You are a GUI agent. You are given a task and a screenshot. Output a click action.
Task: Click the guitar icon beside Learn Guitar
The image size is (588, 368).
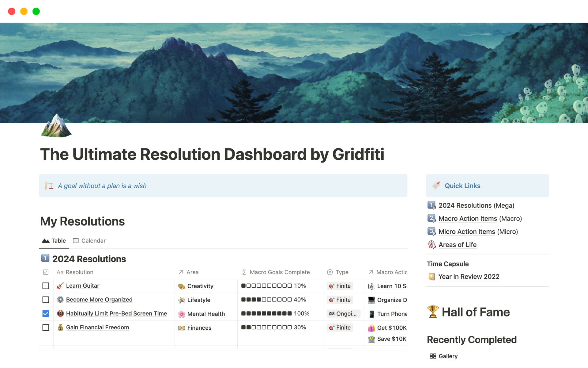point(60,286)
